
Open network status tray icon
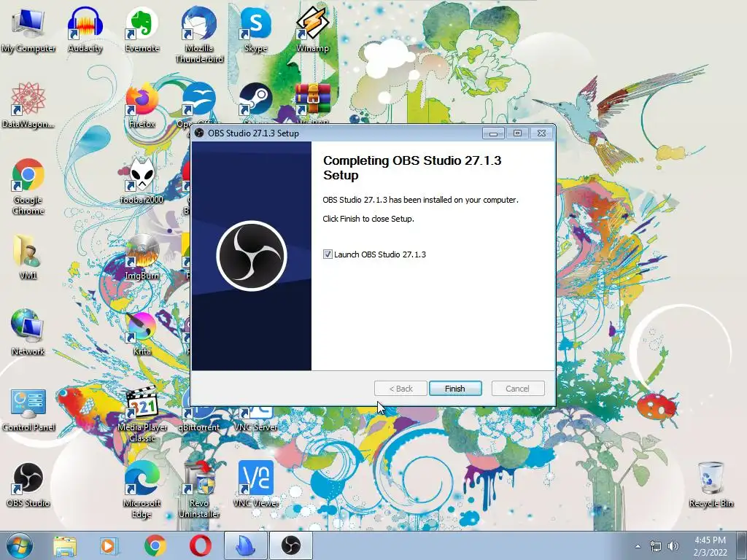pyautogui.click(x=656, y=546)
